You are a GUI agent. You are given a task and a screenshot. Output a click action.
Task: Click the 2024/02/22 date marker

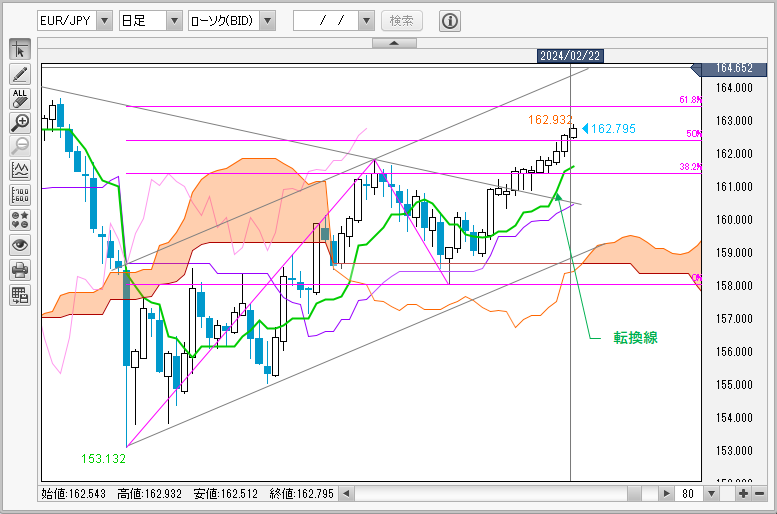pyautogui.click(x=570, y=56)
